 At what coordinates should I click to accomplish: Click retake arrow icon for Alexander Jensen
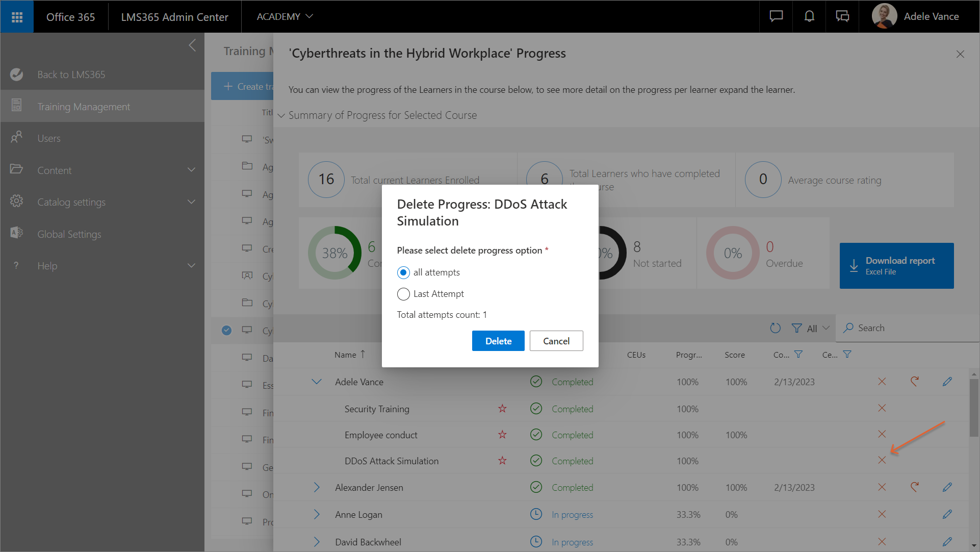pos(914,487)
